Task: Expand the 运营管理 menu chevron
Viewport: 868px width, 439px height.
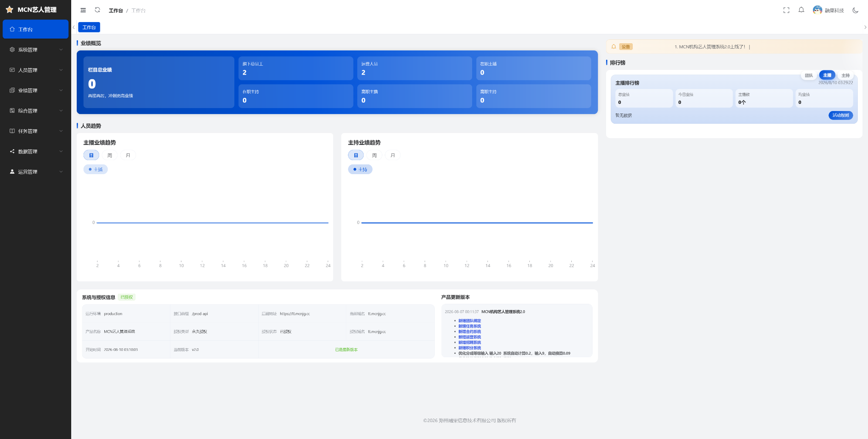Action: [61, 172]
